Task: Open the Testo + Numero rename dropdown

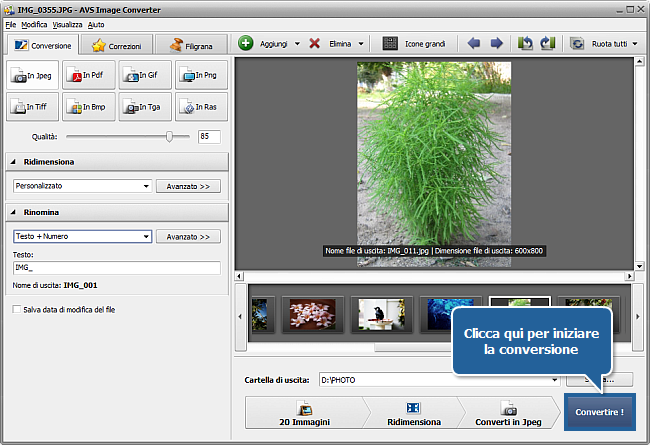Action: (146, 237)
